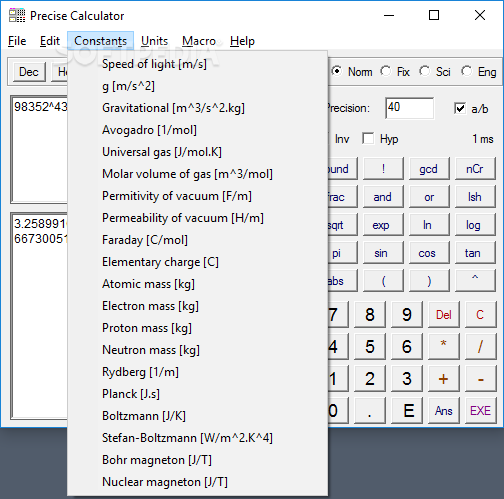Image resolution: width=504 pixels, height=499 pixels.
Task: Open the Macro menu
Action: click(199, 41)
